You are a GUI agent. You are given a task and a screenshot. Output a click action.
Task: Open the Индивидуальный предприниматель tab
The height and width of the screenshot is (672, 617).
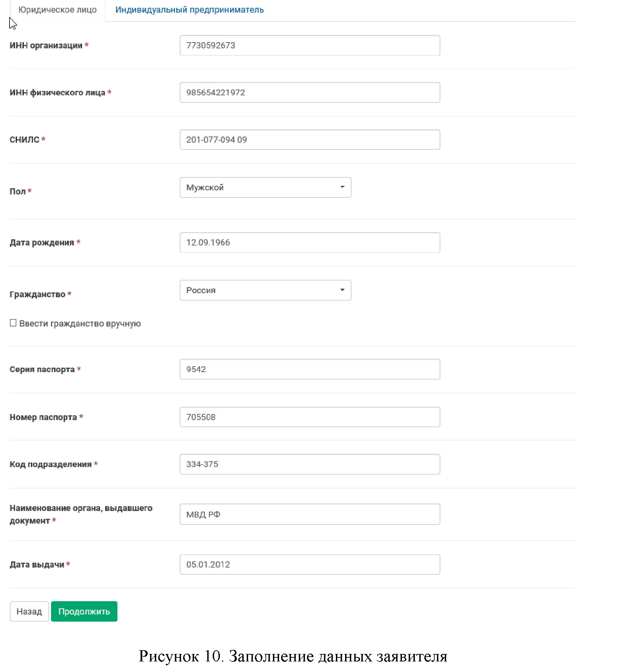189,10
